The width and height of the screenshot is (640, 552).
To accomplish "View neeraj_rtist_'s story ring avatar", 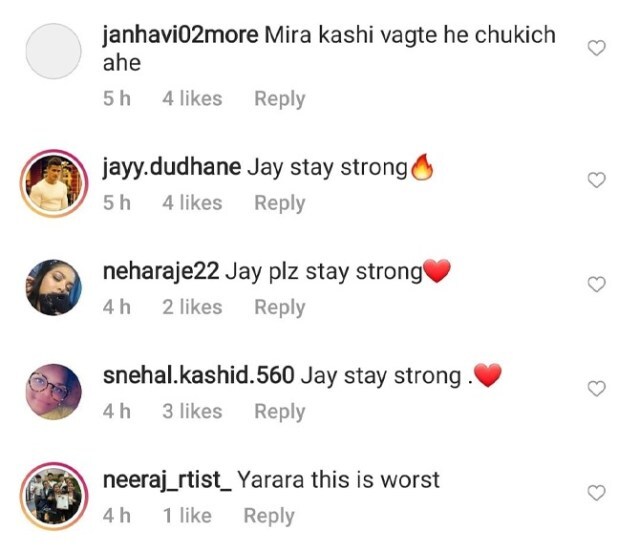I will coord(53,496).
